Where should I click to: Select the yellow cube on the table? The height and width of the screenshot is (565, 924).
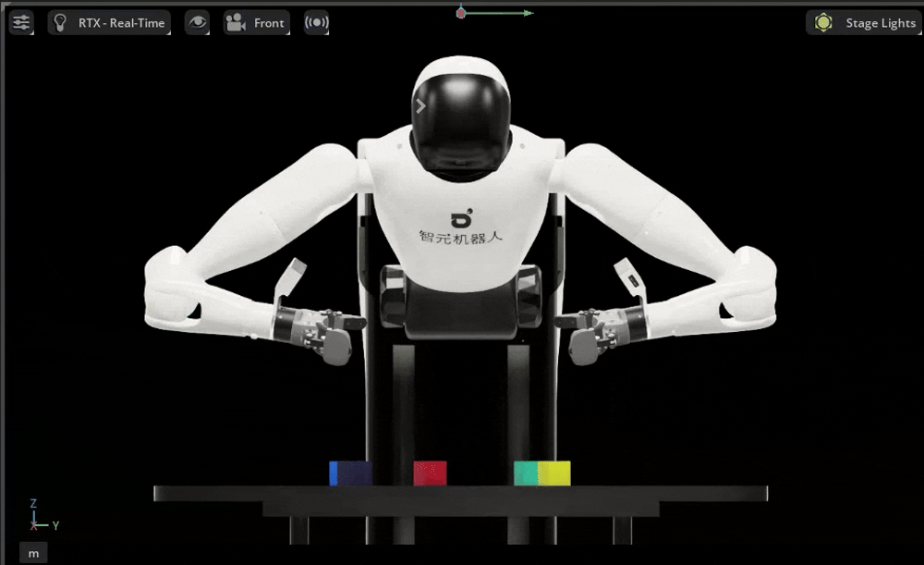tap(553, 473)
